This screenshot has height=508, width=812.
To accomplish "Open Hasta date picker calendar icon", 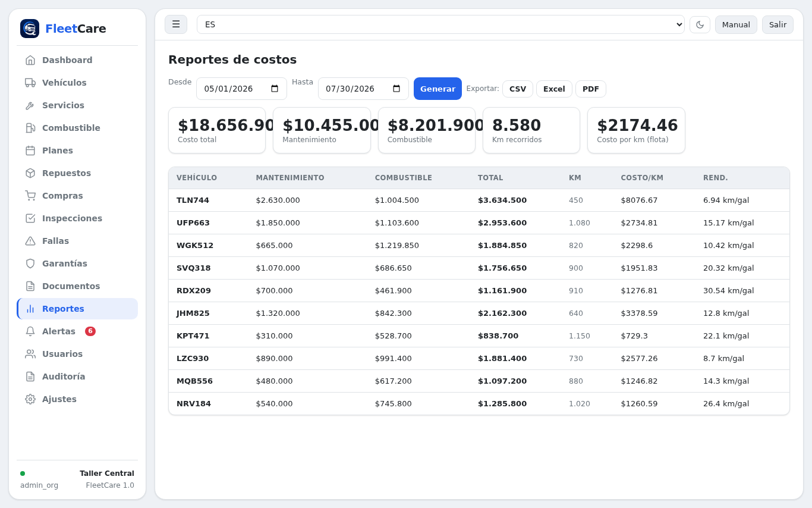I will pyautogui.click(x=396, y=89).
